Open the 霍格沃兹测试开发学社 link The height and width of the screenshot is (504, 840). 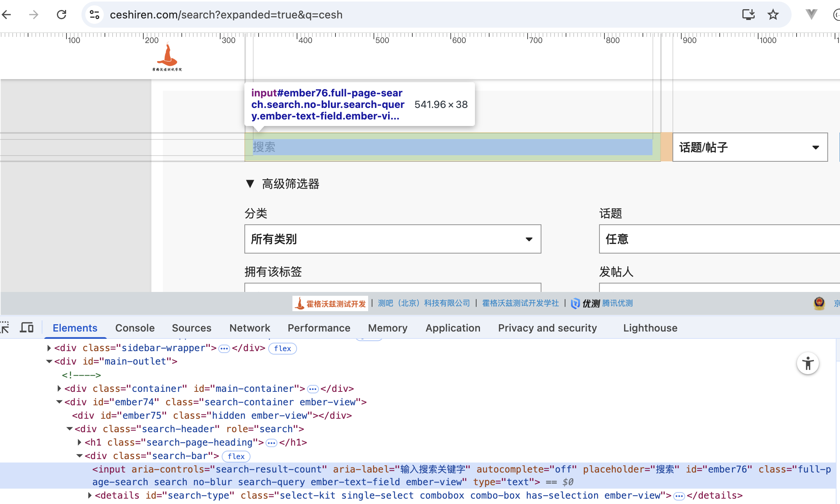click(x=520, y=303)
